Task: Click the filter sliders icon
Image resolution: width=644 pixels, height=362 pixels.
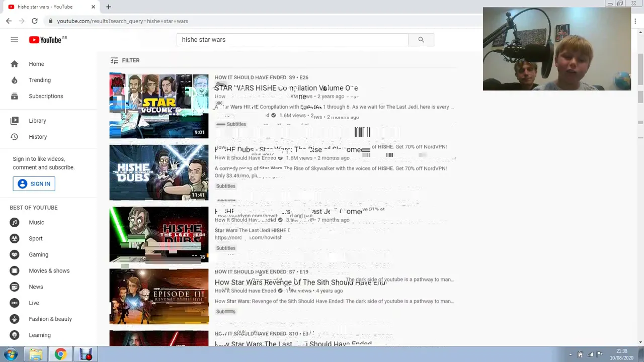Action: pyautogui.click(x=114, y=60)
